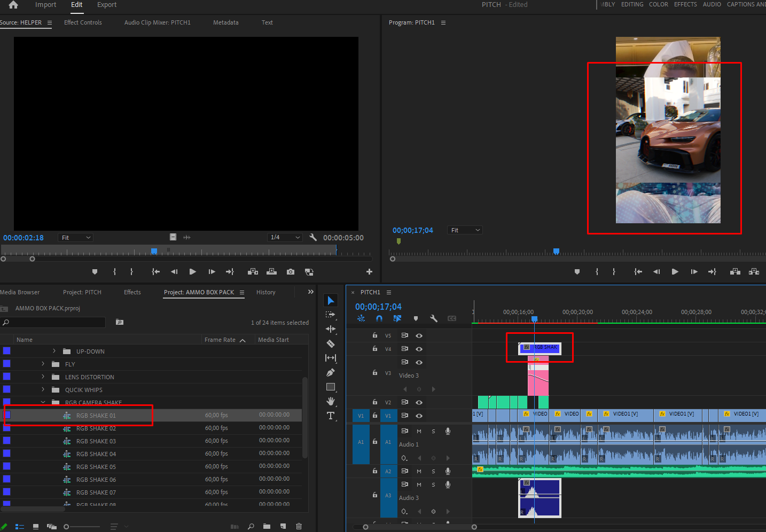Viewport: 766px width, 532px height.
Task: Open the Import workspace
Action: point(45,5)
